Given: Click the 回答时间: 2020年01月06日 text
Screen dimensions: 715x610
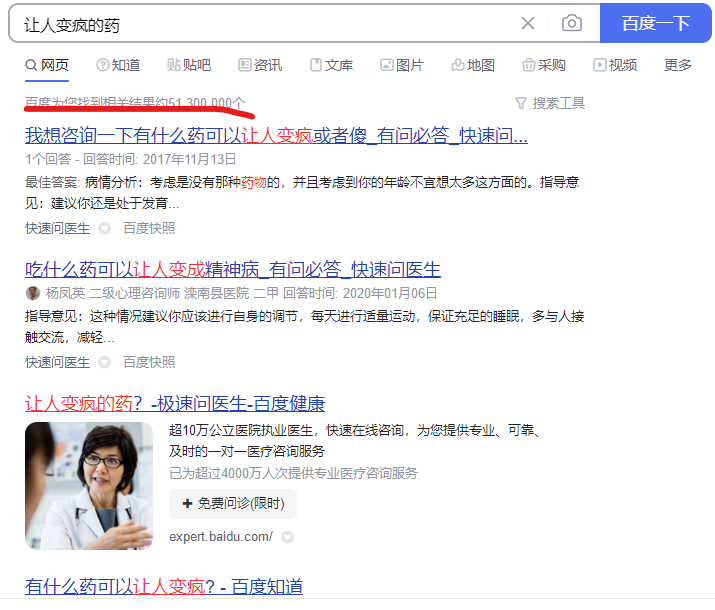Looking at the screenshot, I should click(x=360, y=293).
